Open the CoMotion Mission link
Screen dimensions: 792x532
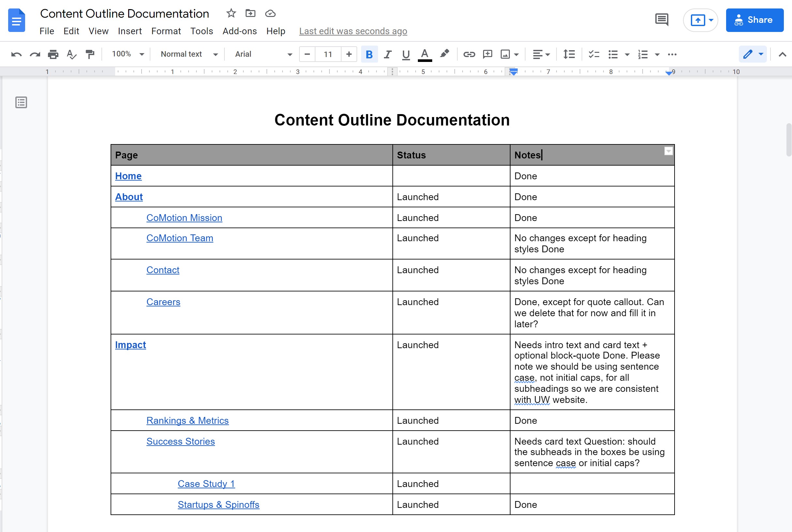[184, 218]
